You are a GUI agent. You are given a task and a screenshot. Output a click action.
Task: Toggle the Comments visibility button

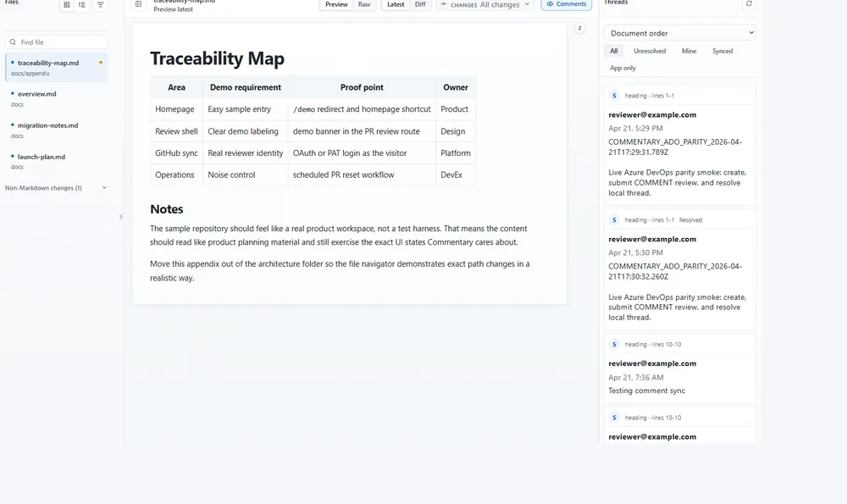(566, 4)
